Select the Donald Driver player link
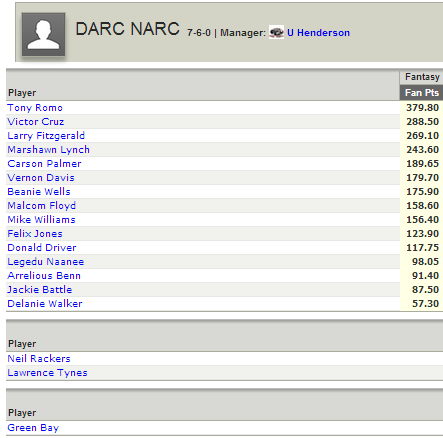The width and height of the screenshot is (443, 438). [x=42, y=248]
